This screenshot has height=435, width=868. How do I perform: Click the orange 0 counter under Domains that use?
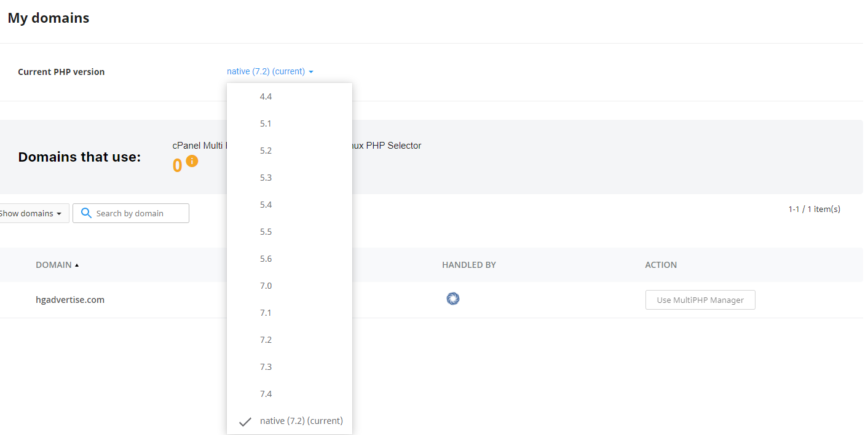[176, 165]
